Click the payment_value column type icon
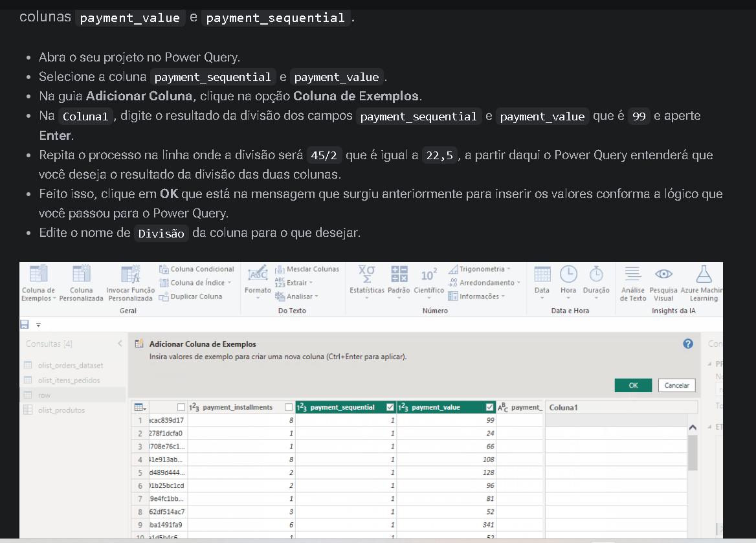This screenshot has width=756, height=543. point(403,408)
